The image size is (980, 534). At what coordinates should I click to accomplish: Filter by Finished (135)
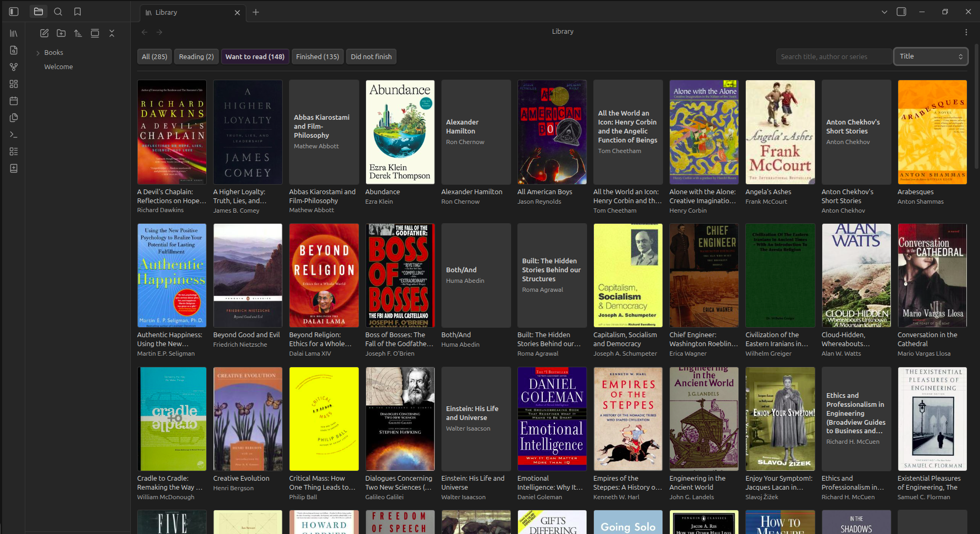coord(318,56)
